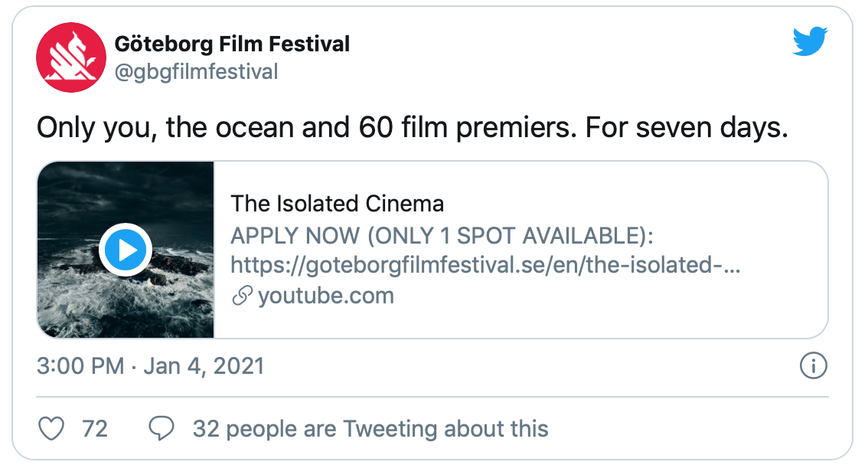Click the 'APPLY NOW (ONLY 1 SPOT AVAILABLE)' text
This screenshot has height=465, width=868.
click(x=442, y=235)
